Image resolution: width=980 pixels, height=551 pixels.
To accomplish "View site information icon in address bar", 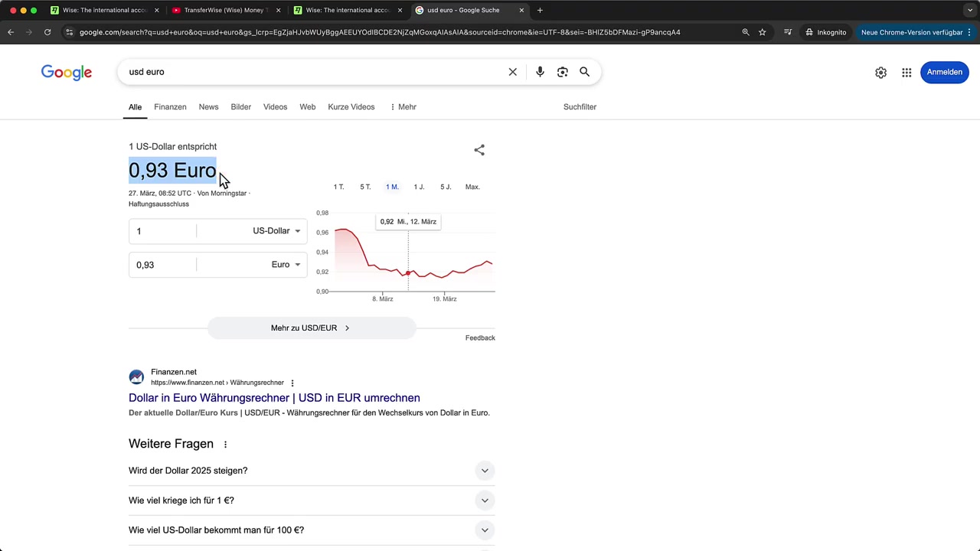I will [x=69, y=32].
